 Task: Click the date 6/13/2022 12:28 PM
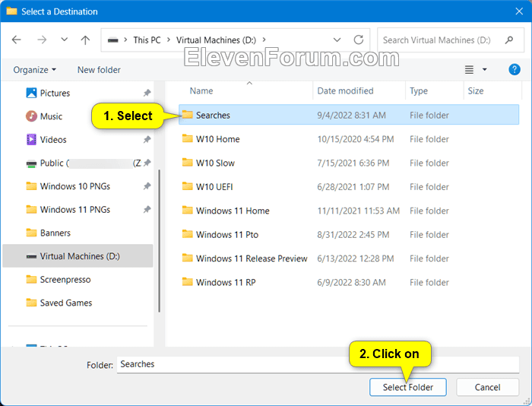355,259
